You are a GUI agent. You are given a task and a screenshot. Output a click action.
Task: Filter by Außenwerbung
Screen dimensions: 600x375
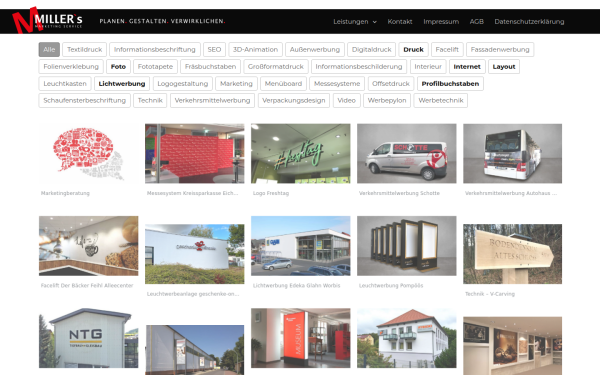(x=315, y=49)
